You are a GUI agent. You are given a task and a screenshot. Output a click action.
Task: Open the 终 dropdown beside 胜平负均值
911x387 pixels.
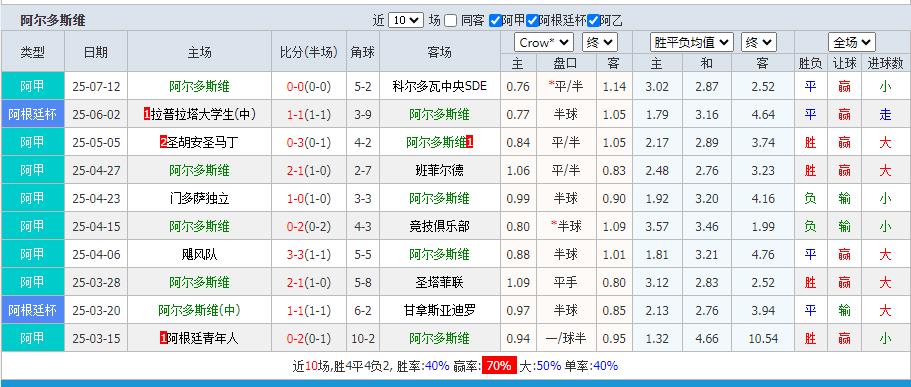pyautogui.click(x=759, y=42)
